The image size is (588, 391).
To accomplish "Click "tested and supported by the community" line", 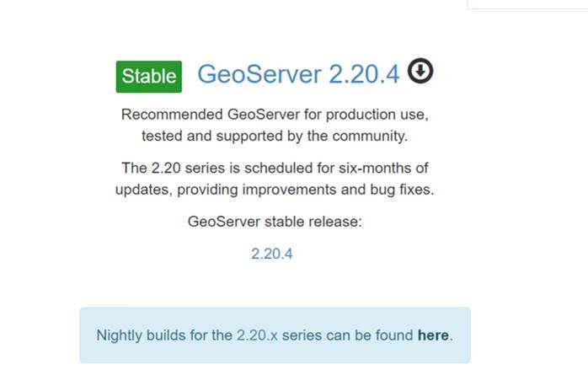I will 275,136.
